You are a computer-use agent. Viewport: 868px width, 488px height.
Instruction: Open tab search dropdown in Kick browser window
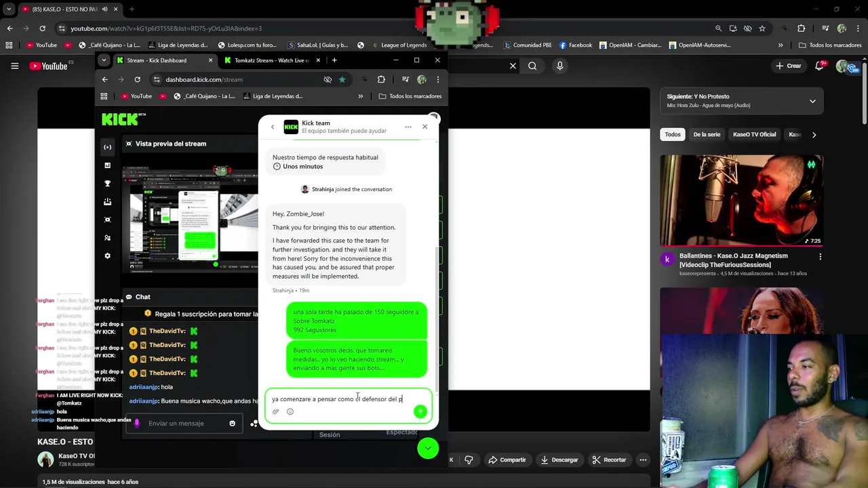[104, 60]
